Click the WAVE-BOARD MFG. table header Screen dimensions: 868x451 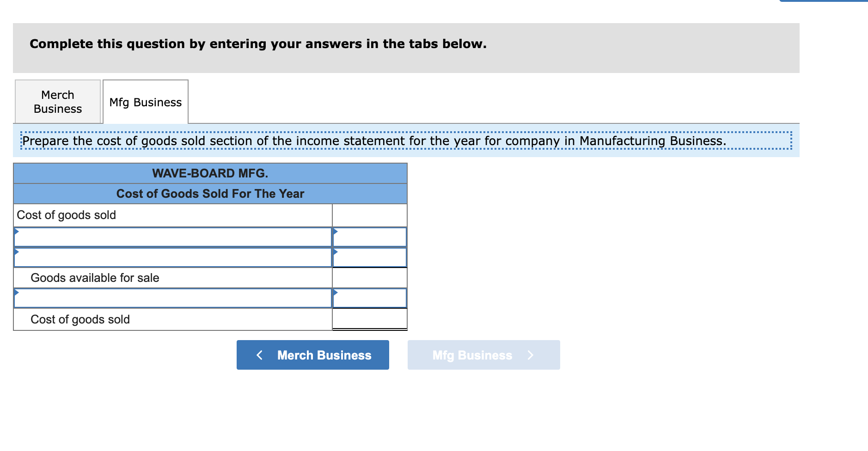pos(210,173)
